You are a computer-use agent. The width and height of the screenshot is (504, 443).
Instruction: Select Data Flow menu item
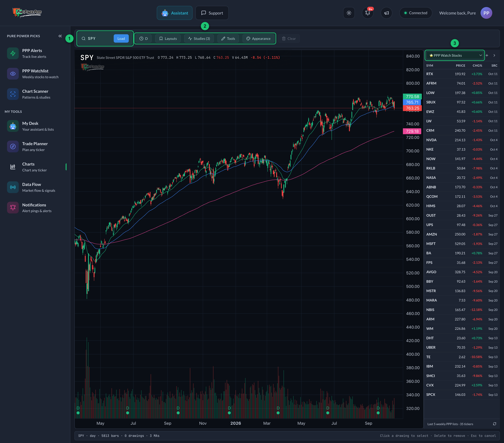35,187
